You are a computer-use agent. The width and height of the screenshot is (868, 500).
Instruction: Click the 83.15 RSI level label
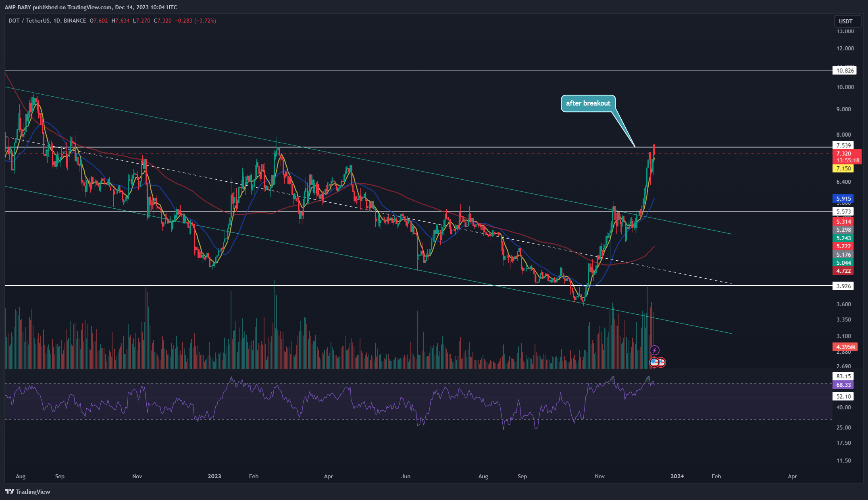coord(843,376)
